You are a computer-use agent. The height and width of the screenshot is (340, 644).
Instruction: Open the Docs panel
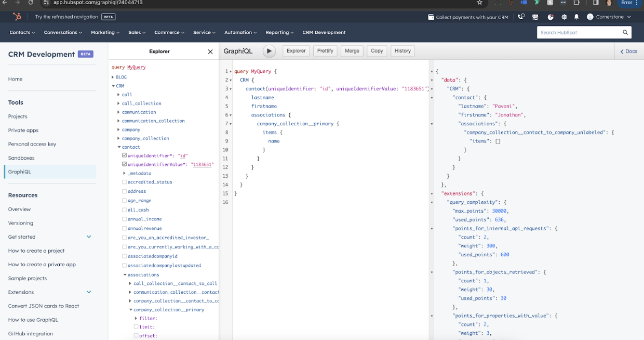tap(629, 51)
